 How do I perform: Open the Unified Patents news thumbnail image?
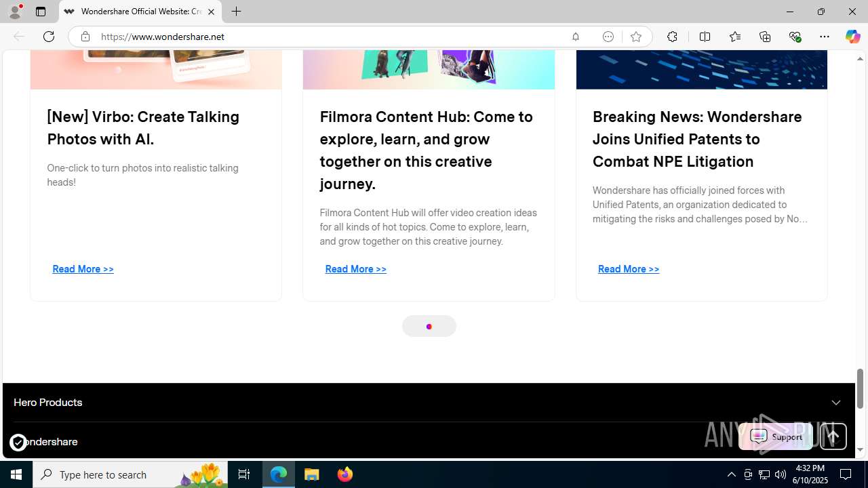702,70
